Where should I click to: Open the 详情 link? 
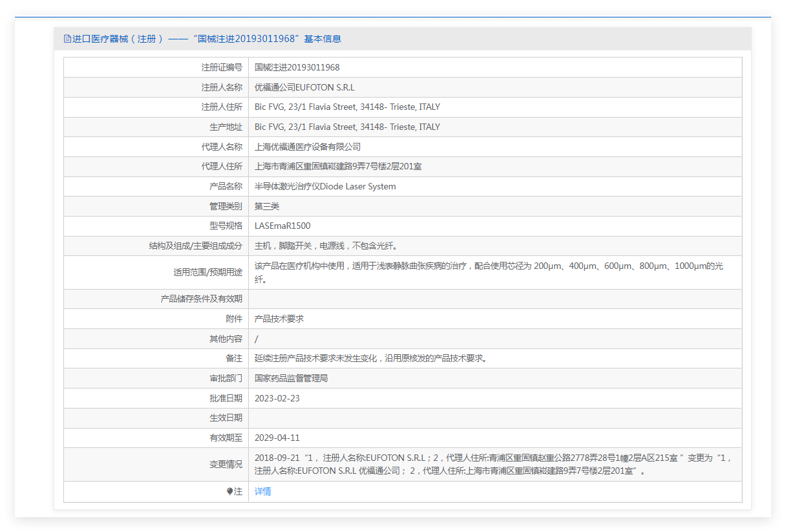(263, 492)
